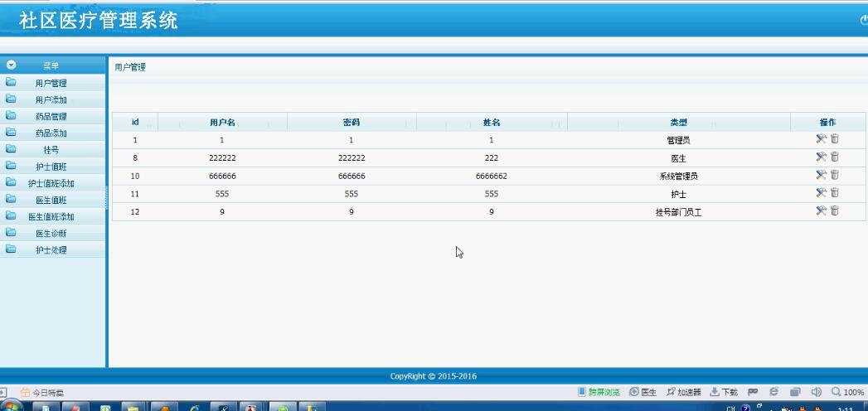
Task: Select the id cell 11
Action: [x=135, y=194]
